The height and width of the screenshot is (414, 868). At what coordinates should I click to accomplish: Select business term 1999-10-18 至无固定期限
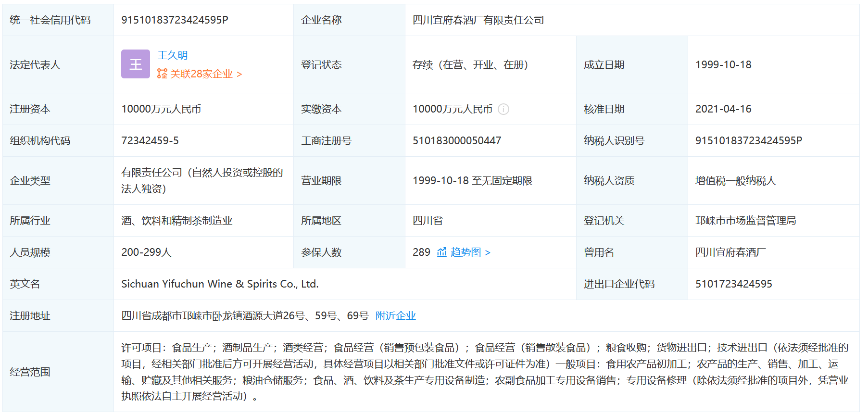473,181
